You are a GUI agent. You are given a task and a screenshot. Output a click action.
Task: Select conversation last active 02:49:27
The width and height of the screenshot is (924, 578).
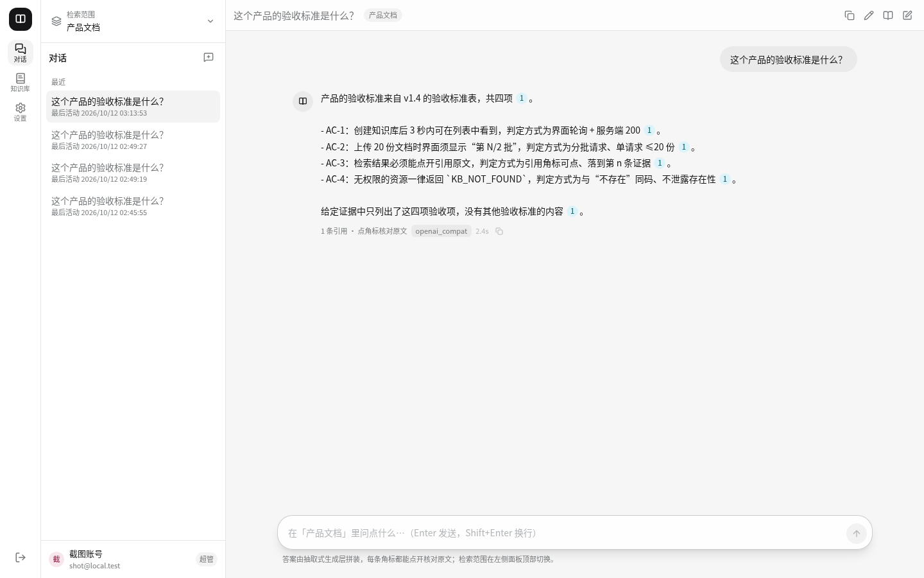coord(133,140)
